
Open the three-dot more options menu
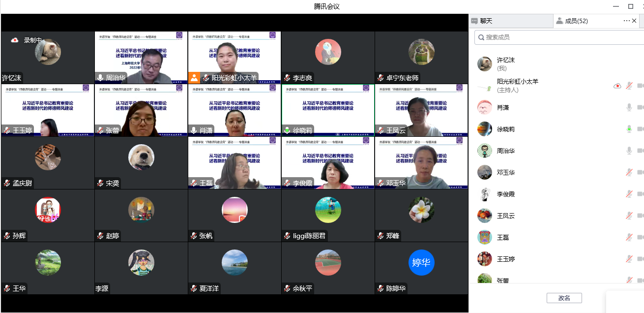(626, 21)
